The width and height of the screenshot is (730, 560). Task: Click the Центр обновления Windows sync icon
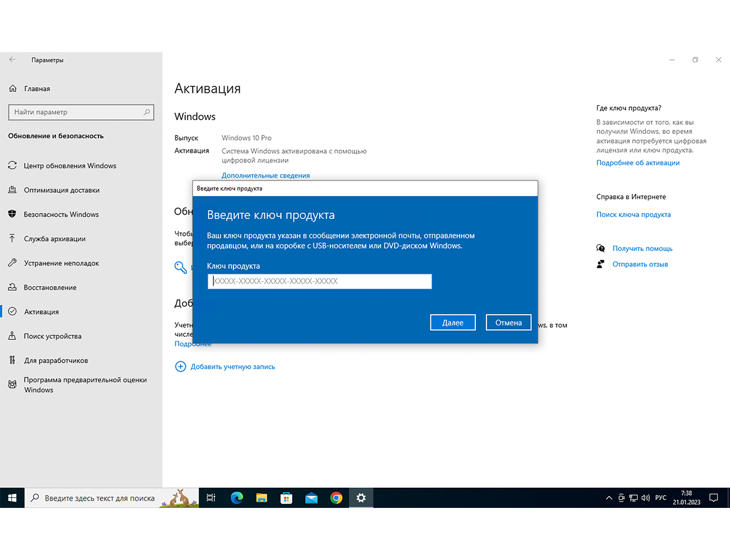point(12,165)
